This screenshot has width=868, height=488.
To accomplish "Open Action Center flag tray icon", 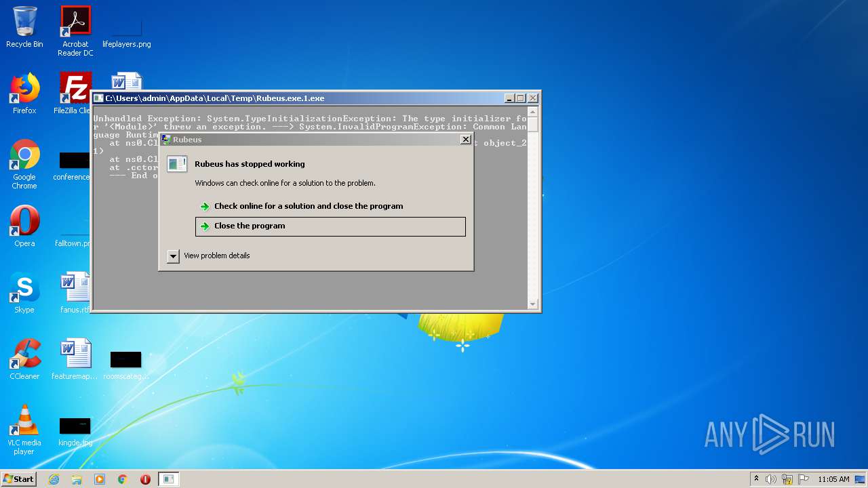I will pos(804,479).
